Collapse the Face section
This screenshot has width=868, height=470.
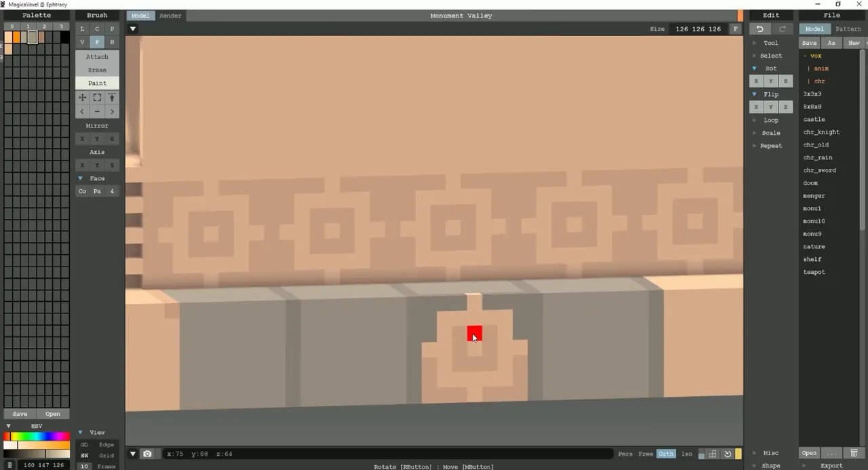click(x=80, y=178)
